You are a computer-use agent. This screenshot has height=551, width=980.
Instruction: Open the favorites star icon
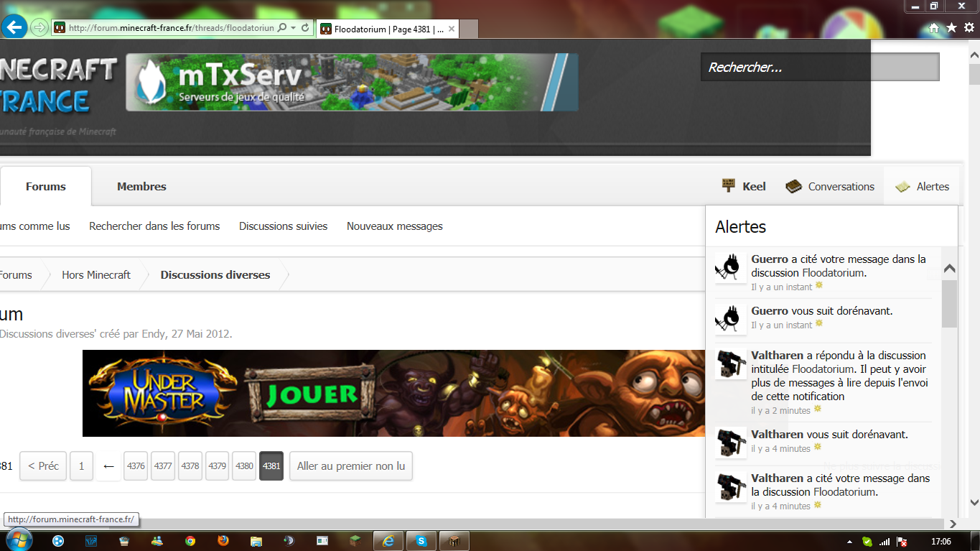(x=951, y=27)
